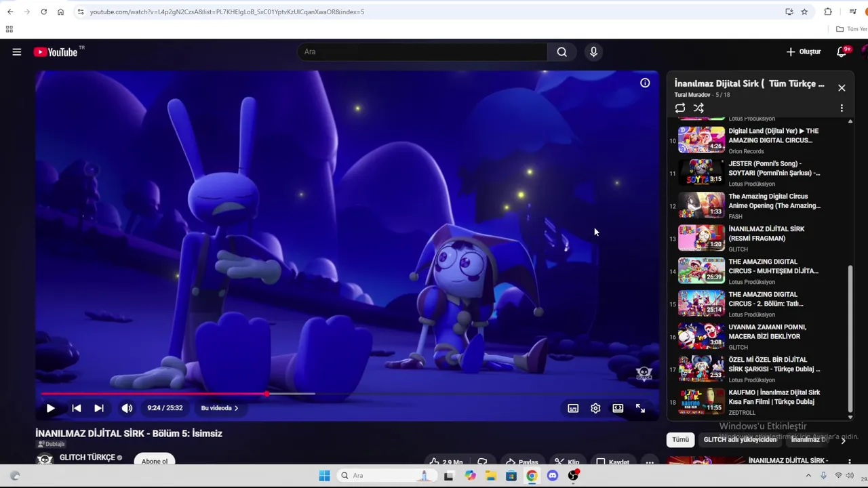
Task: Open the browser extensions puzzle icon
Action: point(828,12)
